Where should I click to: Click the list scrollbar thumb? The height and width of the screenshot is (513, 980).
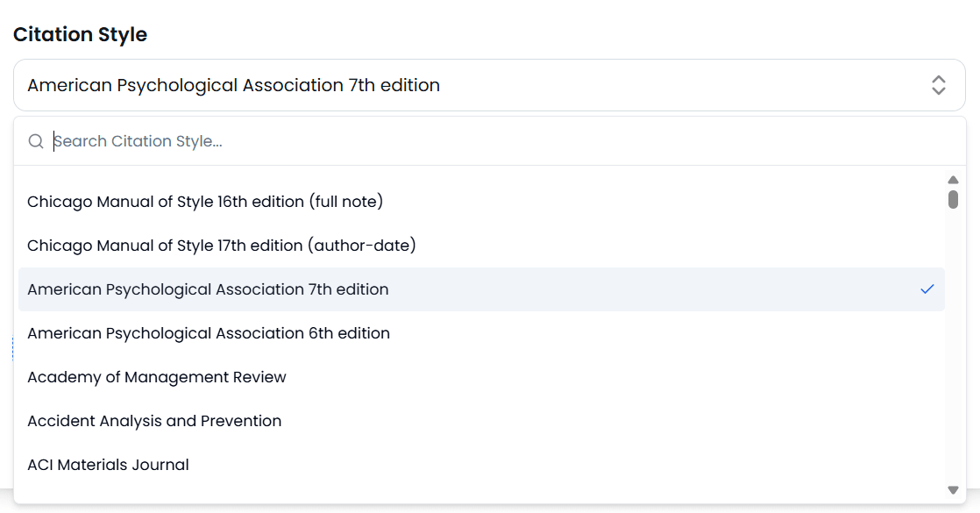pyautogui.click(x=953, y=199)
